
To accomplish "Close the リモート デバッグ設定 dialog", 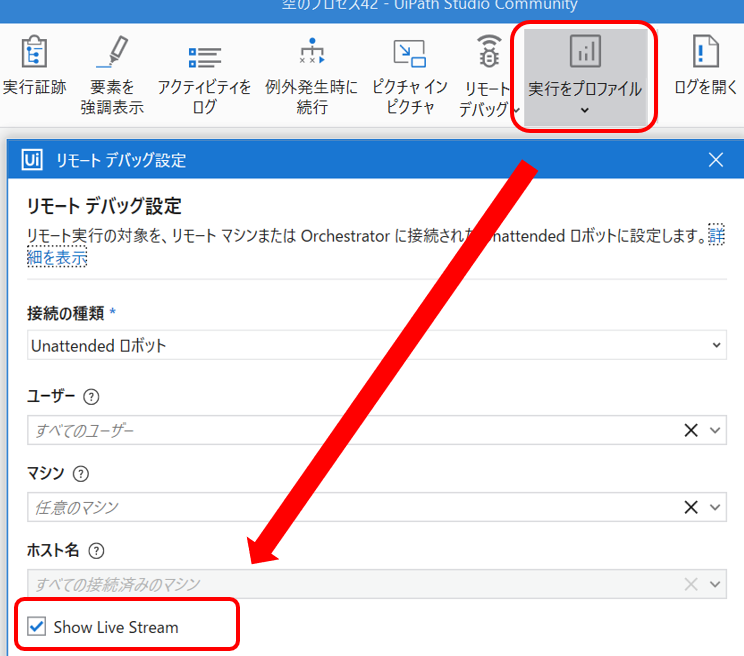I will 716,160.
